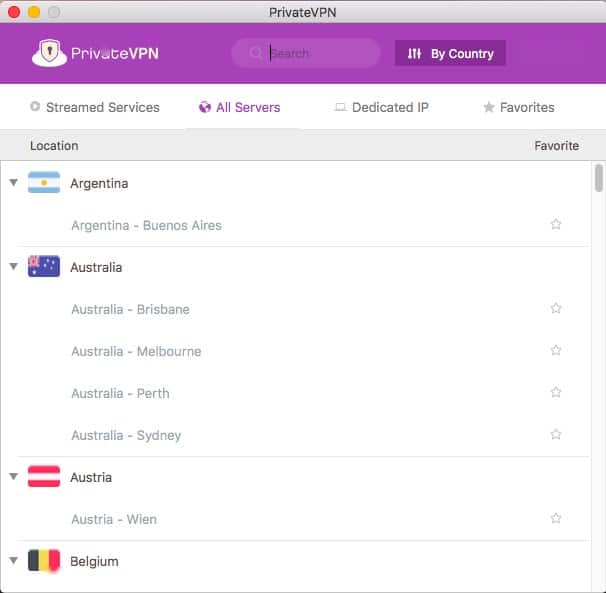Collapse the Belgium server list
The width and height of the screenshot is (606, 593).
(13, 561)
